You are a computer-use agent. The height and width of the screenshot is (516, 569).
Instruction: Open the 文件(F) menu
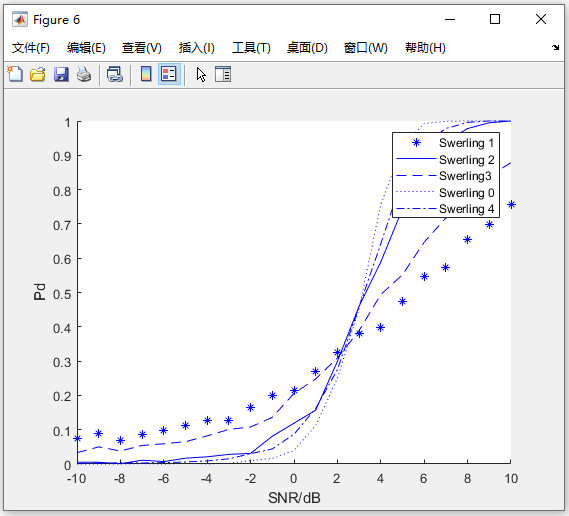(x=31, y=48)
